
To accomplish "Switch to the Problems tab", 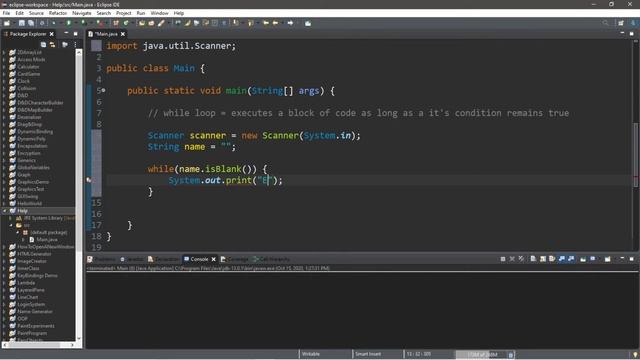I will point(102,259).
